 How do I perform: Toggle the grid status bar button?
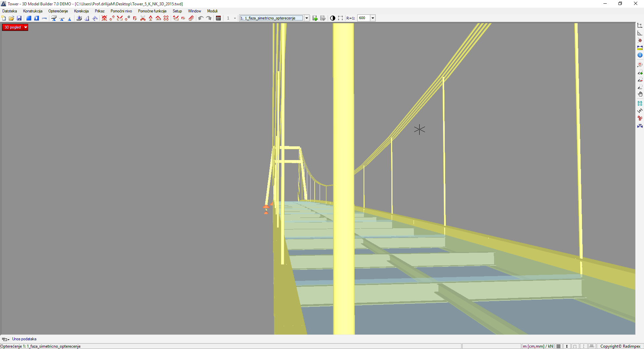[558, 346]
